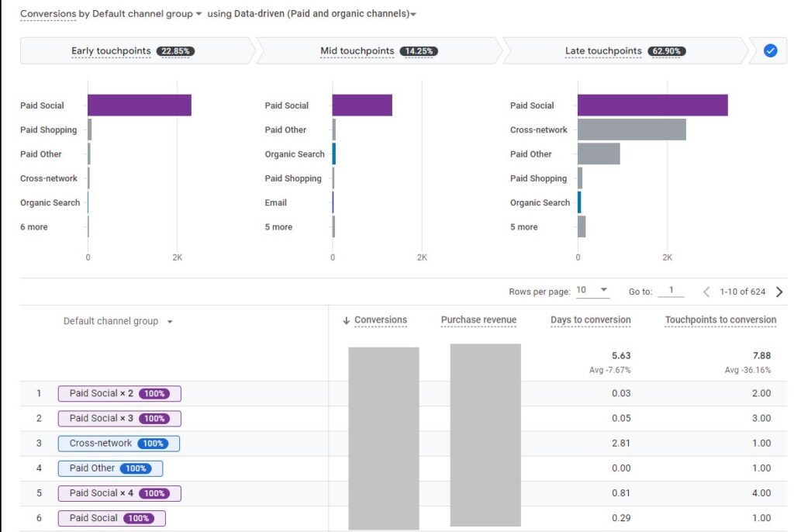This screenshot has height=532, width=794.
Task: Go to next page with right arrow
Action: (x=779, y=292)
